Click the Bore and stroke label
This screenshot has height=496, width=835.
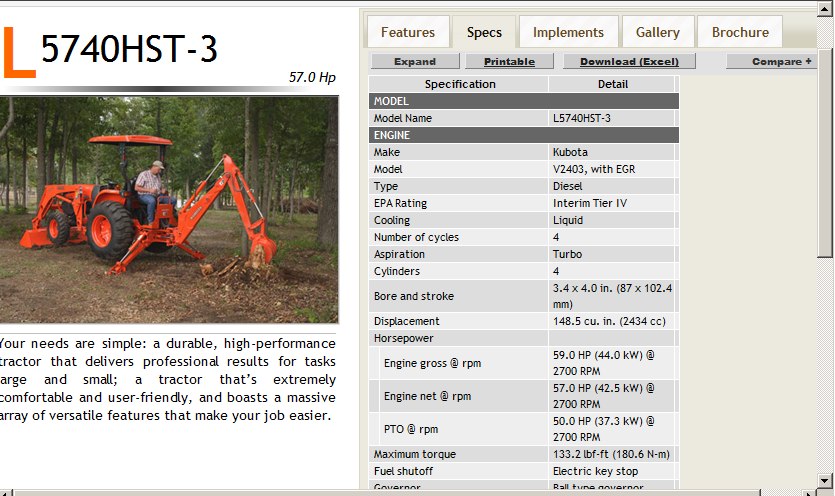[414, 296]
